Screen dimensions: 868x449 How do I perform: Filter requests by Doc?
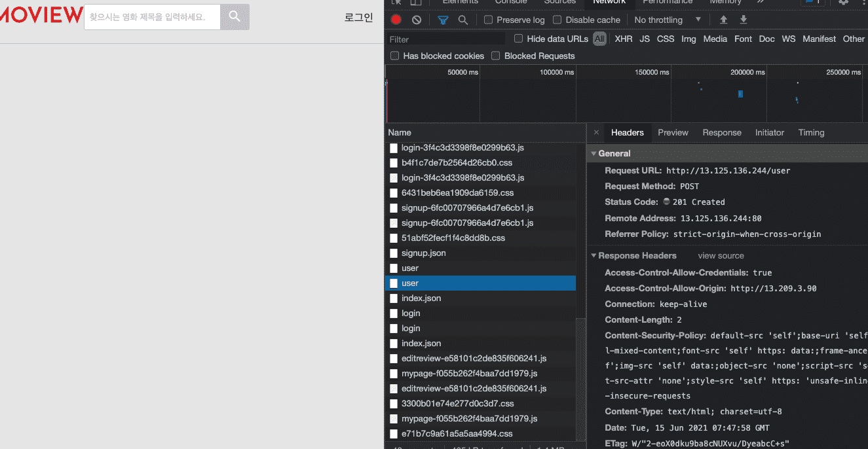tap(766, 39)
